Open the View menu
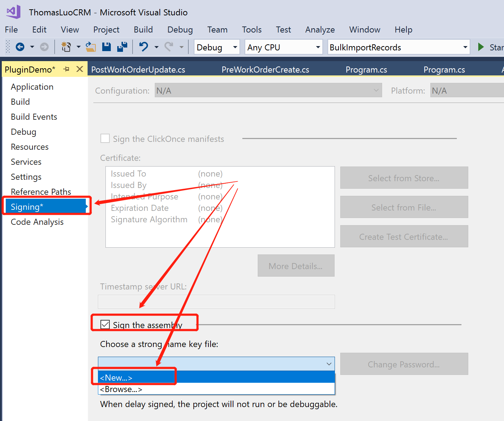Screen dimensions: 504x421 click(70, 30)
